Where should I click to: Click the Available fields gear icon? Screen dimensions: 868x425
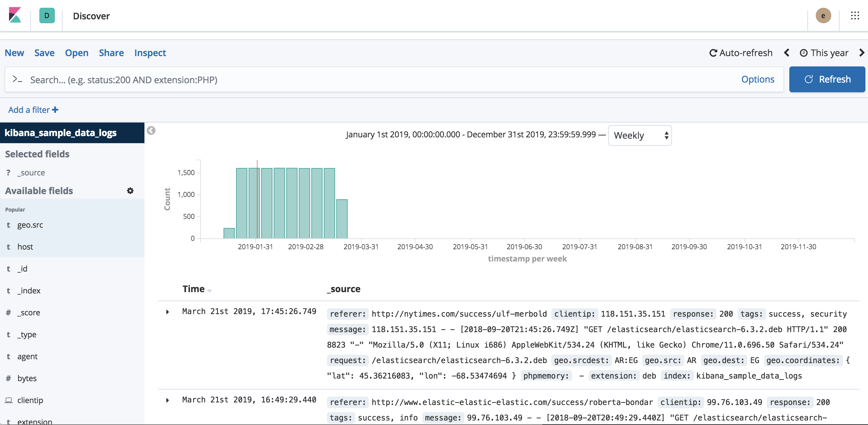[x=130, y=191]
